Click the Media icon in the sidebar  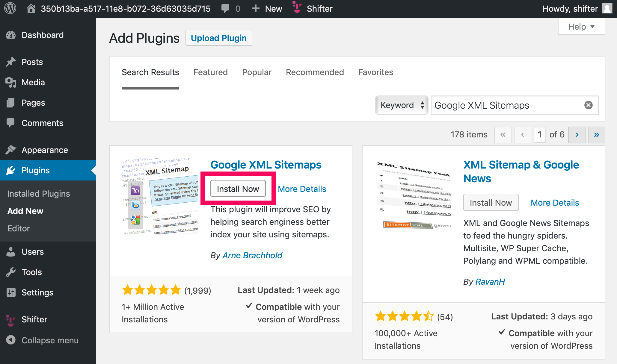(x=11, y=82)
